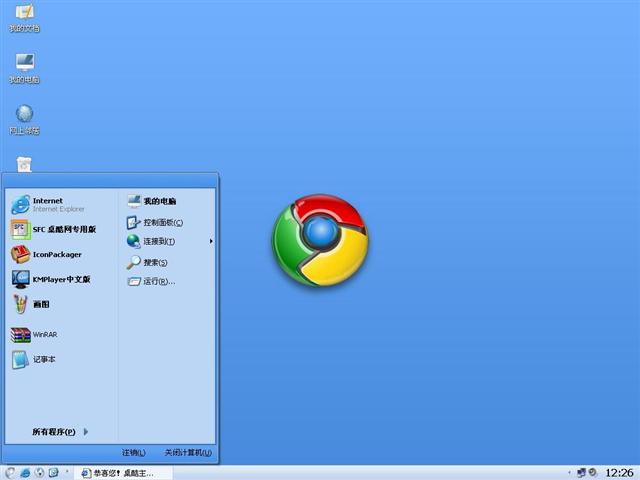Screen dimensions: 640x480
Task: Click 关闭计算机(U) shutdown button
Action: 188,453
